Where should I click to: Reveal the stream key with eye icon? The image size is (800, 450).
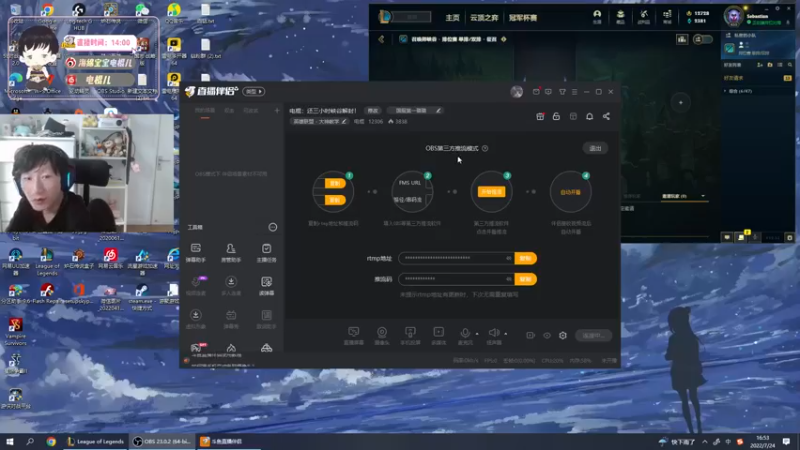[x=509, y=279]
